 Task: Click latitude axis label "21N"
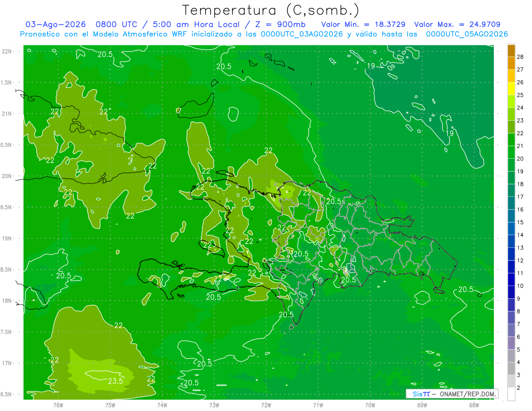(x=7, y=114)
